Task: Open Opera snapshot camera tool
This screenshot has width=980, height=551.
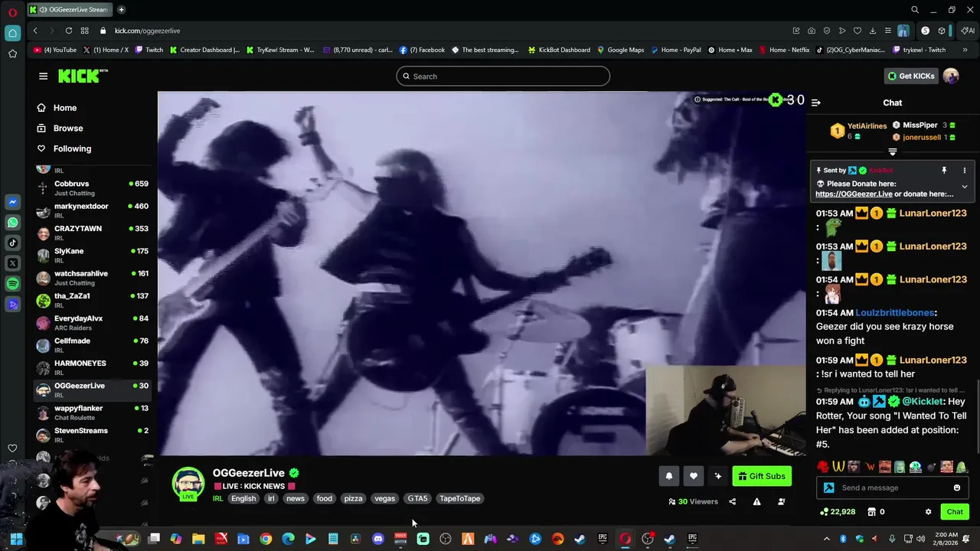Action: pyautogui.click(x=812, y=31)
